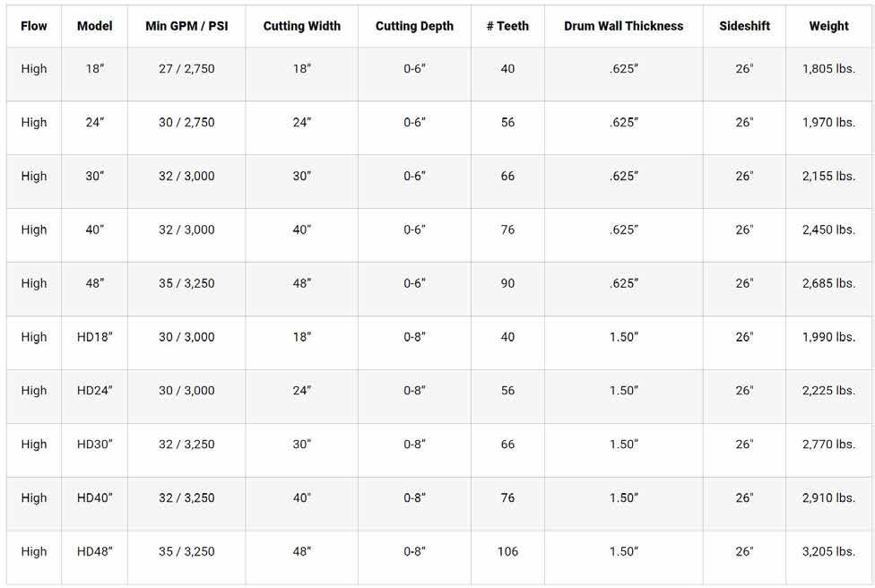The image size is (875, 588).
Task: Select the Min GPM / PSI header
Action: coord(186,26)
